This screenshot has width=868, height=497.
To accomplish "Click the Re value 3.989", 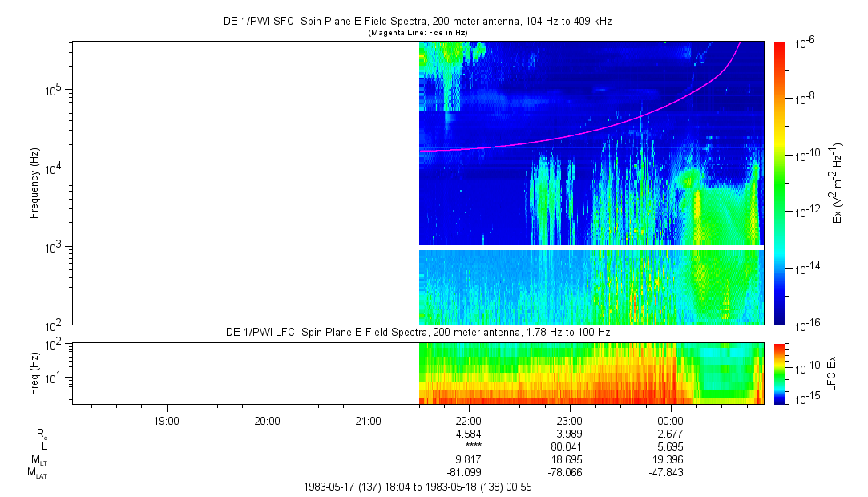I will (569, 434).
